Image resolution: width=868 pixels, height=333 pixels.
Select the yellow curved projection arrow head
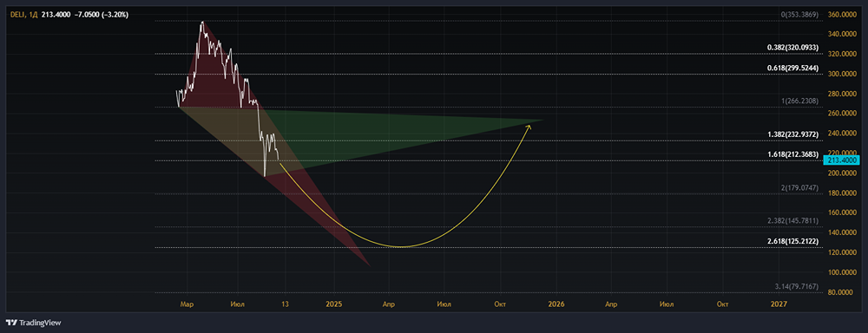pos(529,127)
